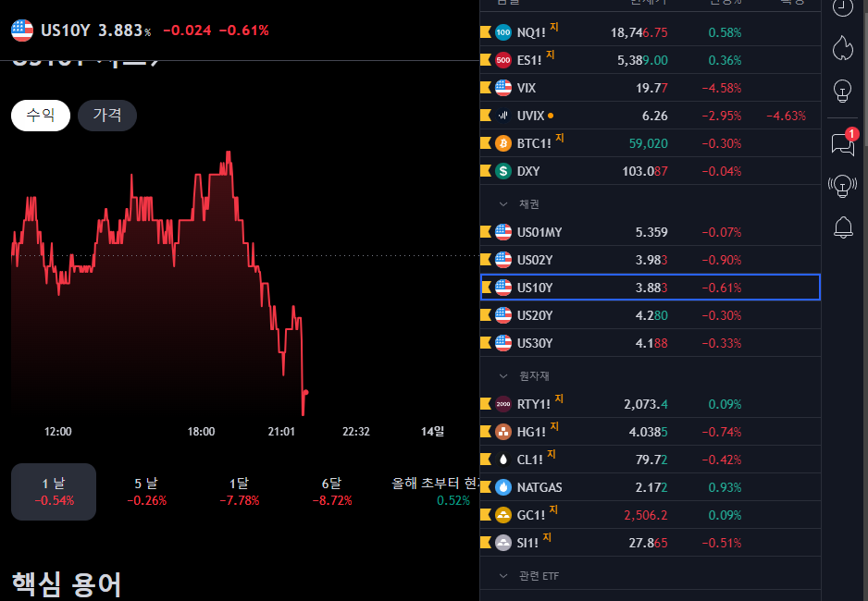The image size is (868, 601).
Task: Select the 6달 time range tab
Action: [x=331, y=491]
